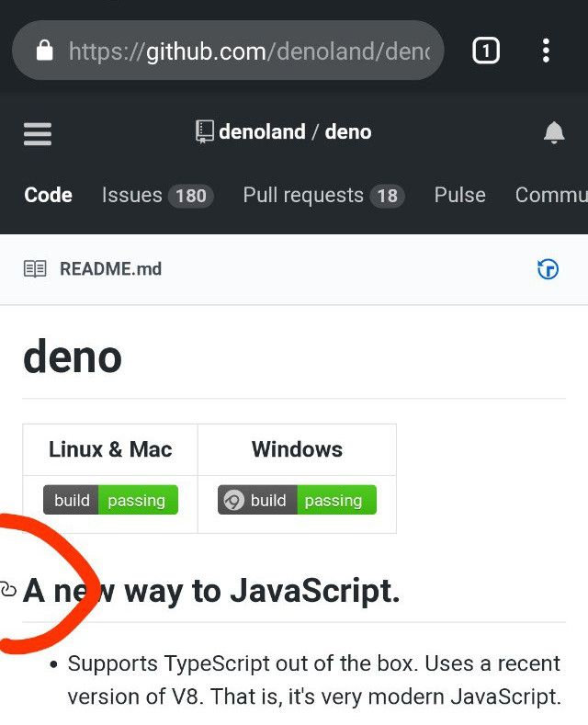Tap the 'Supports TypeScript out of the box' bullet

pyautogui.click(x=314, y=680)
